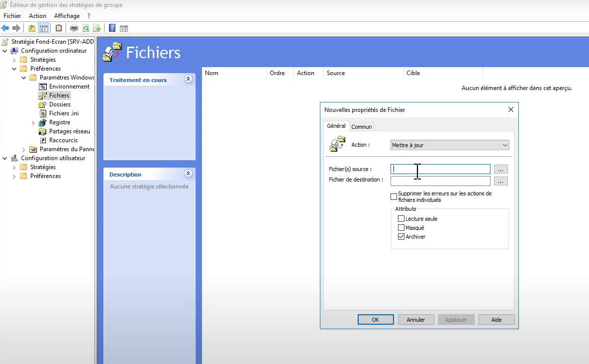This screenshot has height=364, width=589.
Task: Click the Print toolbar icon
Action: point(74,28)
